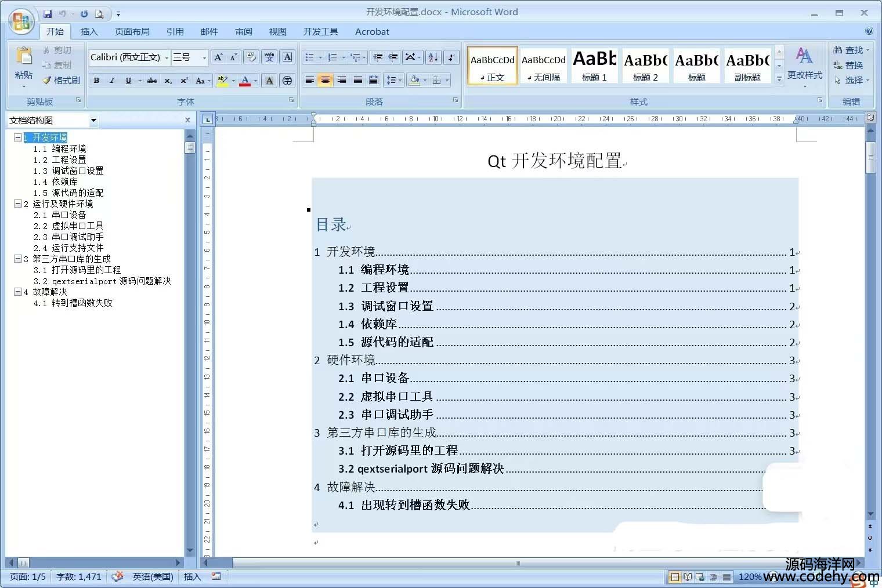Switch to 引用 ribbon tab
This screenshot has width=882, height=588.
[175, 31]
